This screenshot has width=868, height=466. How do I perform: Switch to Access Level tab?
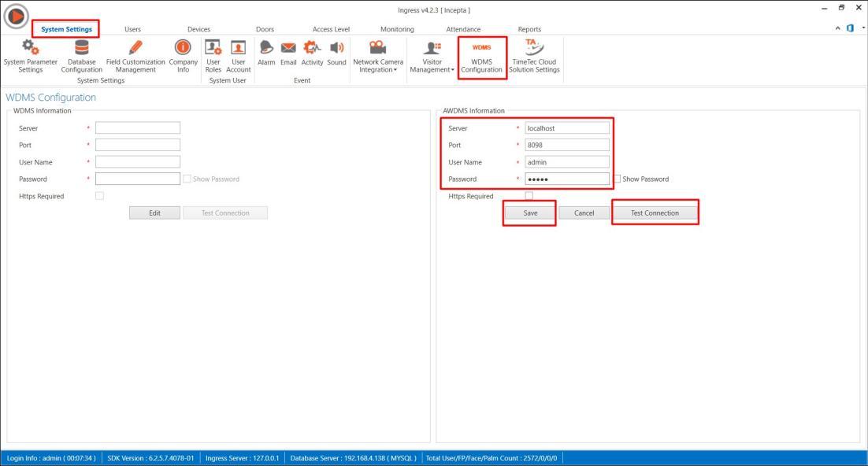point(331,29)
